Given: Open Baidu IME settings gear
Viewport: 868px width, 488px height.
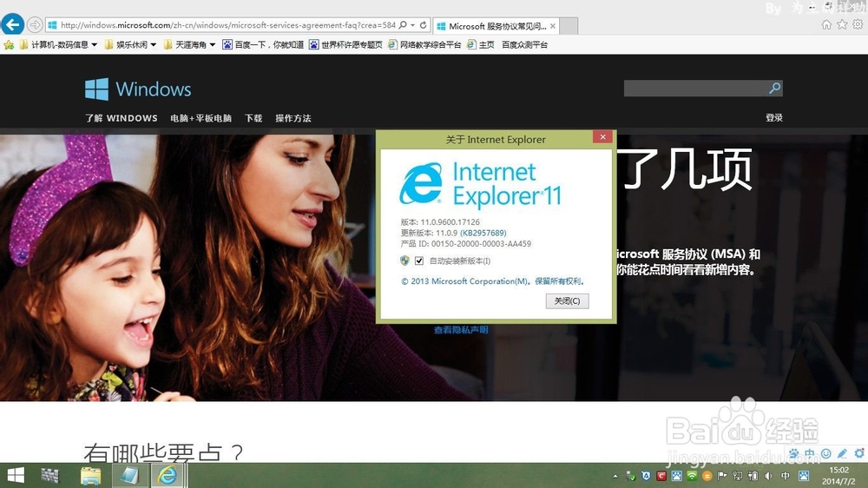Looking at the screenshot, I should coord(859,453).
